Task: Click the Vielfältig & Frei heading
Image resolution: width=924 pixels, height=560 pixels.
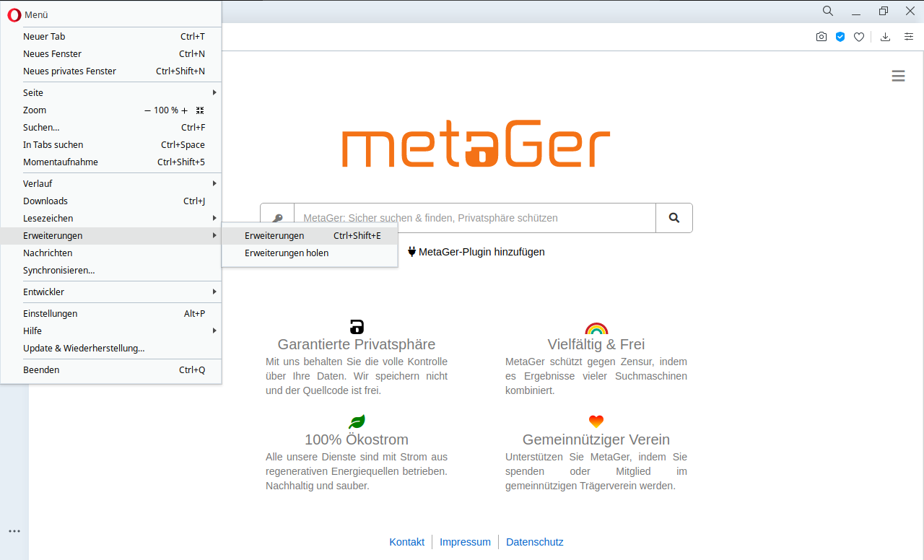Action: tap(596, 344)
